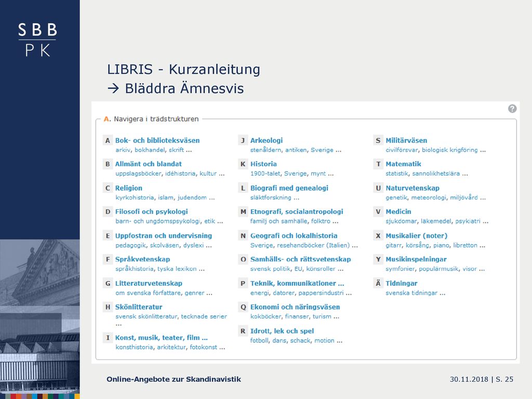Click the letter X category badge
Image resolution: width=532 pixels, height=399 pixels.
point(378,235)
